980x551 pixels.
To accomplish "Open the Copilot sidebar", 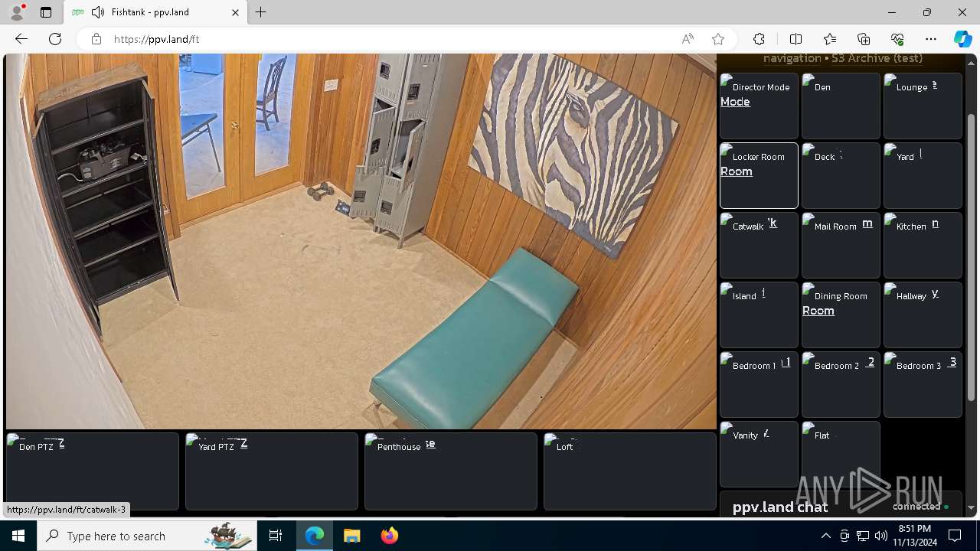I will (963, 39).
